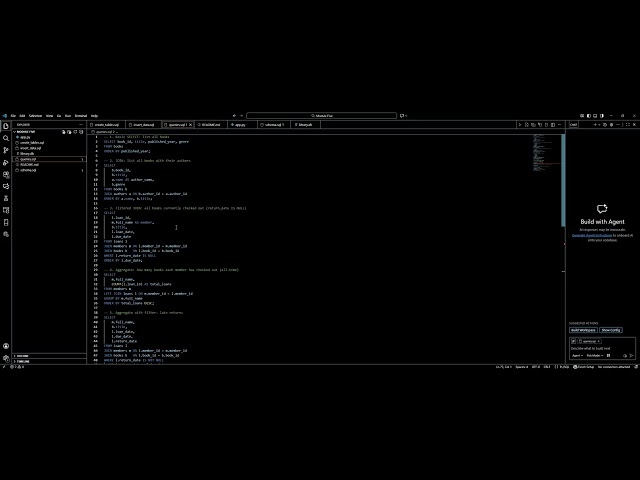
Task: Toggle the primary side bar layout
Action: 589,116
